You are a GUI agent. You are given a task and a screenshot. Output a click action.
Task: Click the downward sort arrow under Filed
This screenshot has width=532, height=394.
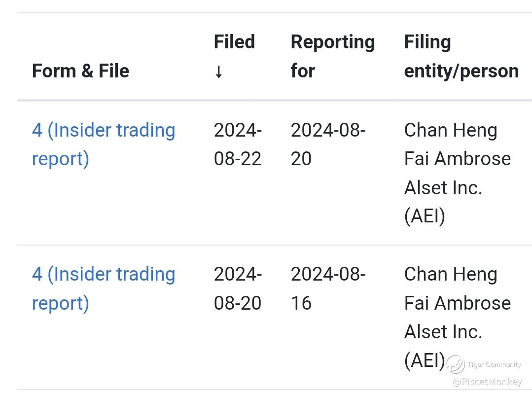point(219,72)
